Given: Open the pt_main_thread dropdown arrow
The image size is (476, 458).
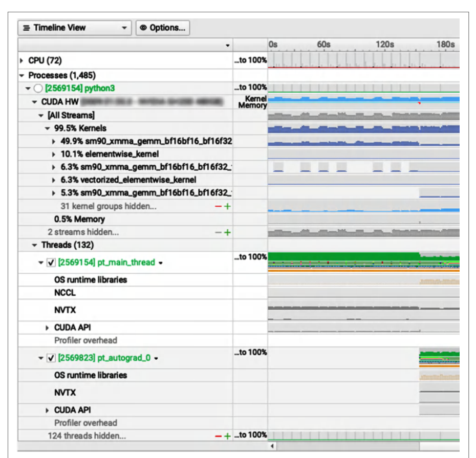Looking at the screenshot, I should [x=161, y=263].
